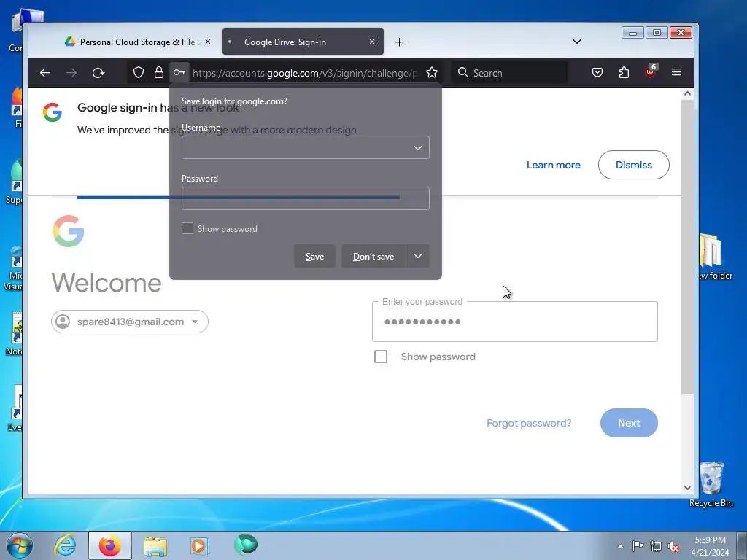Open a new tab with plus button
The height and width of the screenshot is (560, 747).
(399, 42)
